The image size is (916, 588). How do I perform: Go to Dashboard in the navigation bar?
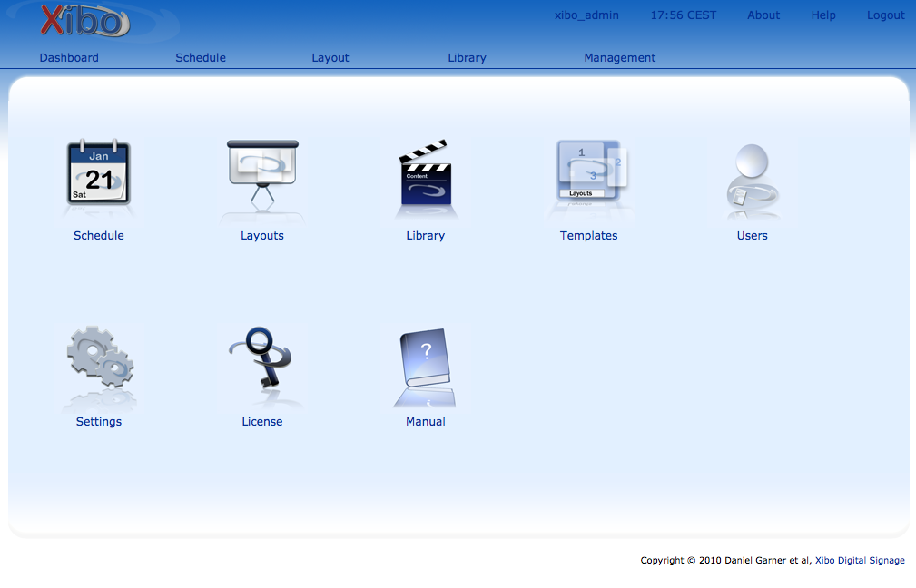69,58
